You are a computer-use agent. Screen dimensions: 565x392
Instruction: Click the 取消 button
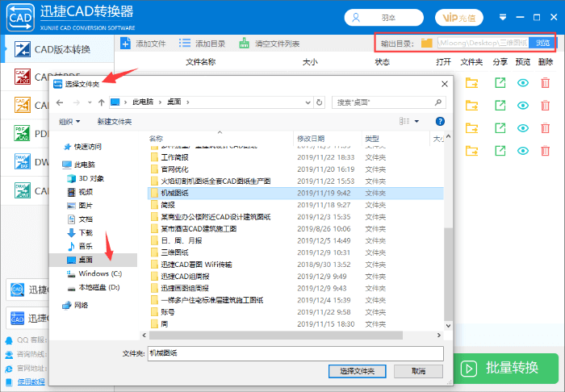click(418, 371)
